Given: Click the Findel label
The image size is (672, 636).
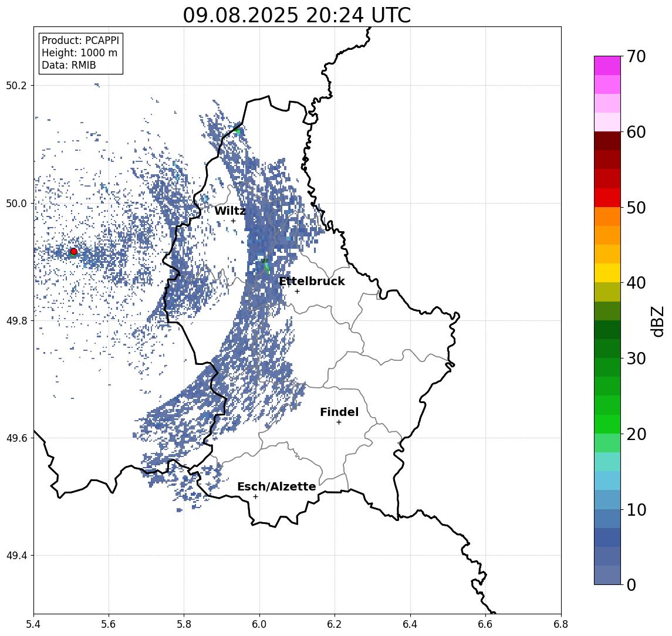Looking at the screenshot, I should 339,412.
